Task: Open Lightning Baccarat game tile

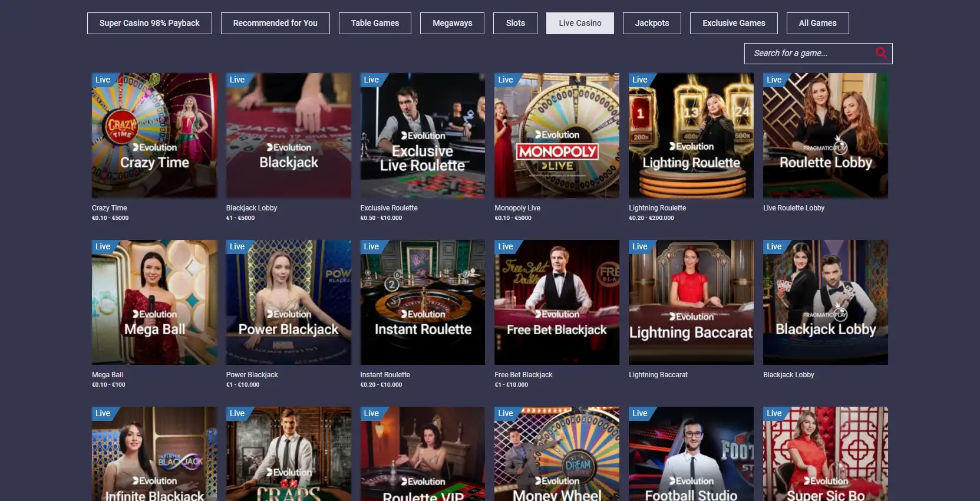Action: [691, 302]
